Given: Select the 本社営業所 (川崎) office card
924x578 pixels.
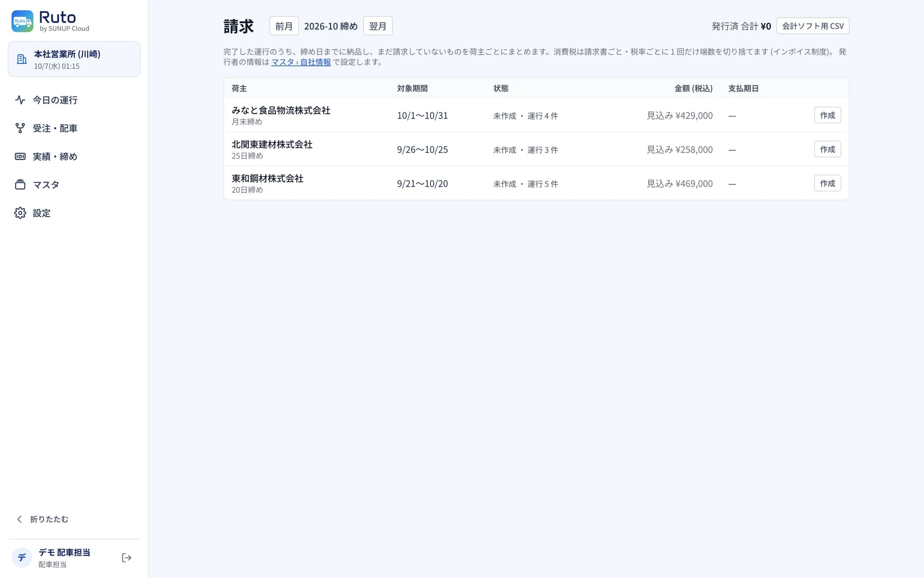Looking at the screenshot, I should (x=74, y=59).
